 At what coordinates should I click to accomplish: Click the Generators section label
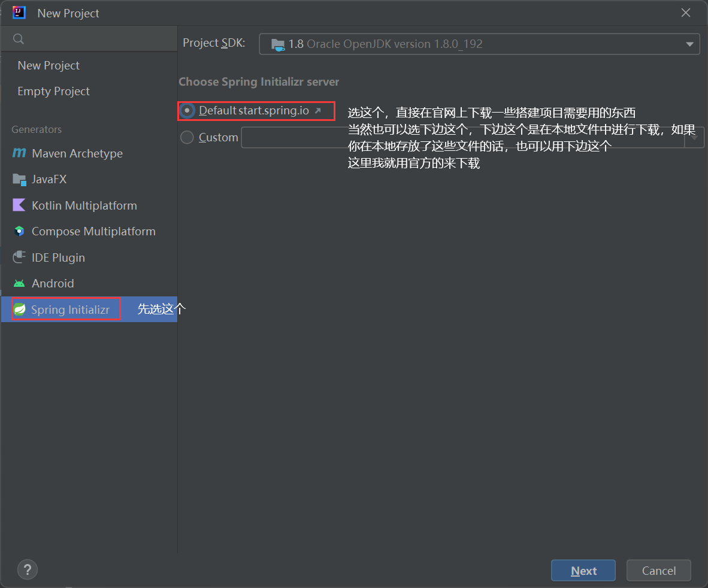(x=37, y=129)
